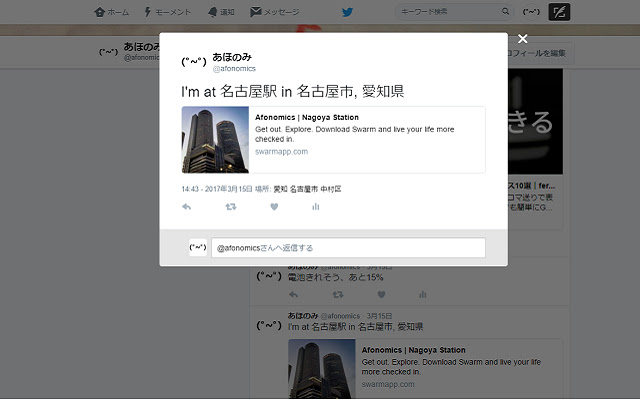Open the Afonomics | Nagoya Station card title in popup

coord(307,117)
